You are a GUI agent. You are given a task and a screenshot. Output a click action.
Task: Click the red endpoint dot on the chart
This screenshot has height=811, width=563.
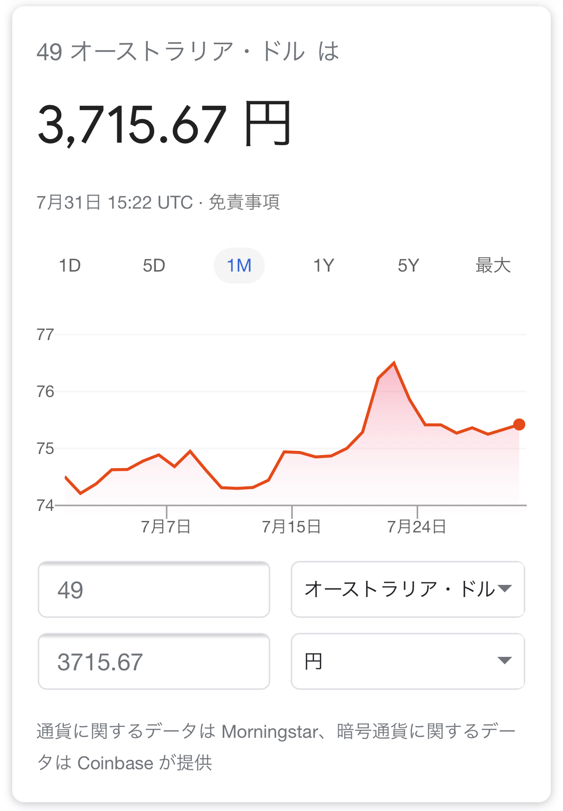tap(519, 425)
